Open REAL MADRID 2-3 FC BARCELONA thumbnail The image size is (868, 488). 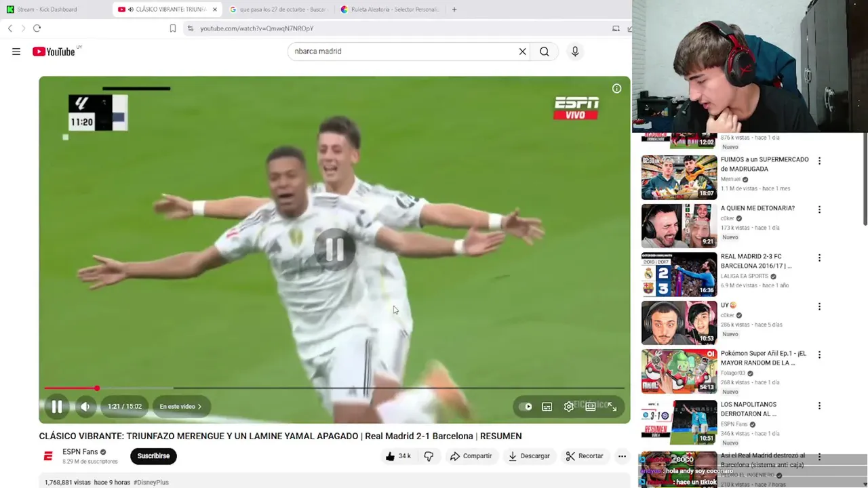tap(679, 274)
